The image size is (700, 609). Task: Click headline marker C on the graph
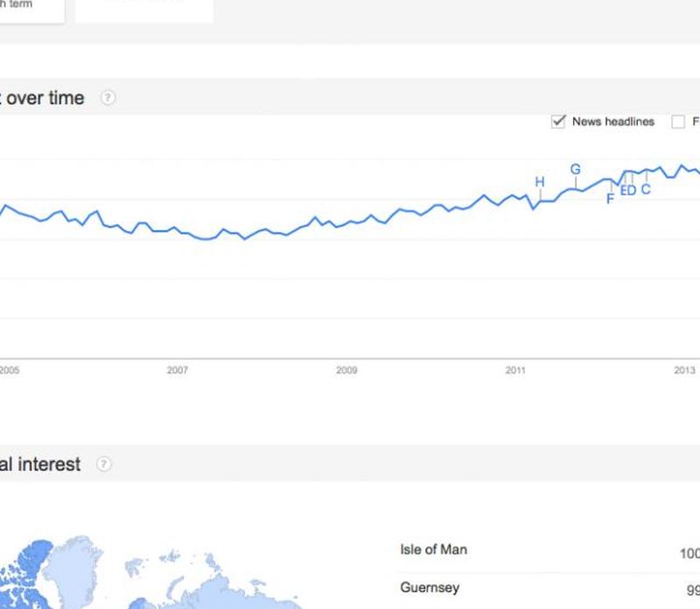646,189
